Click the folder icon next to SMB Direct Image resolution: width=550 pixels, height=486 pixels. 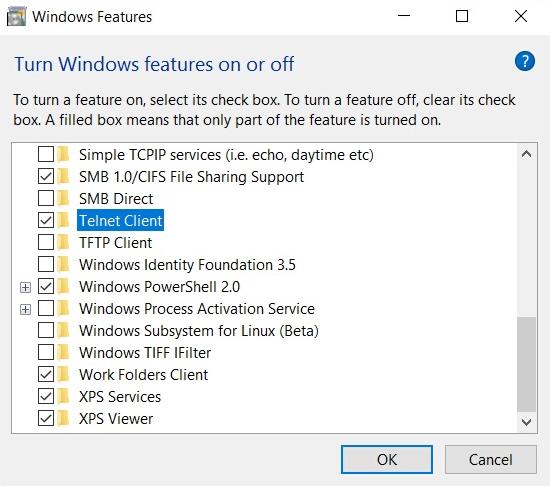pyautogui.click(x=64, y=198)
